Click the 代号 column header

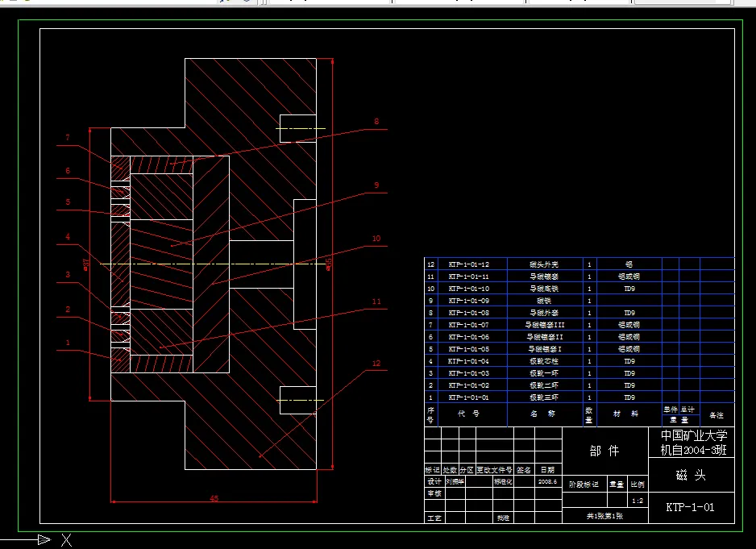(468, 414)
